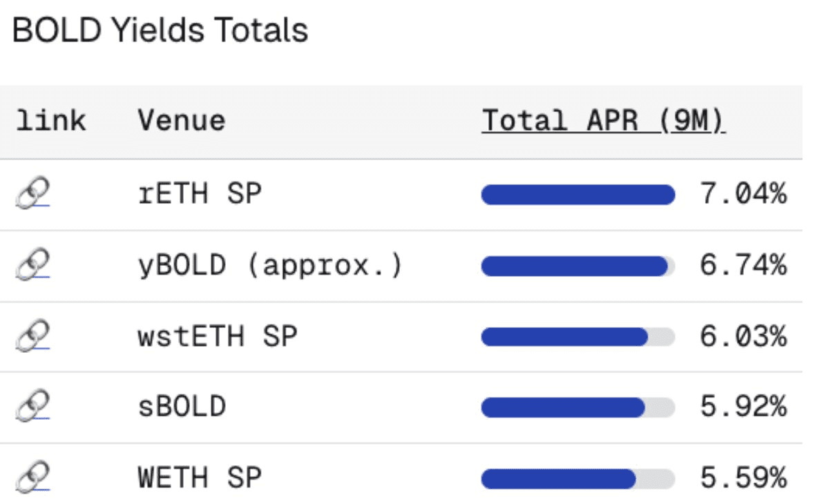The image size is (815, 504).
Task: Click the BOLD Yields Totals title
Action: [x=160, y=31]
